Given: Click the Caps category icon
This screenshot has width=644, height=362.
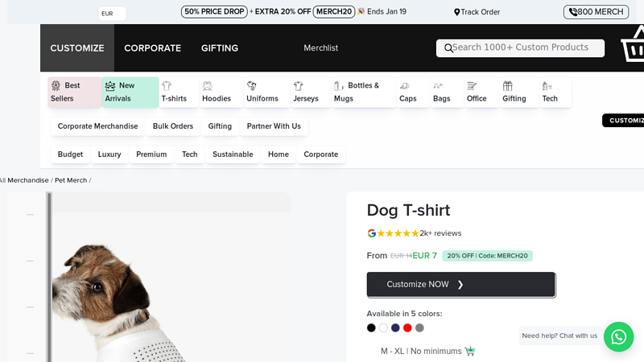Looking at the screenshot, I should pos(405,86).
